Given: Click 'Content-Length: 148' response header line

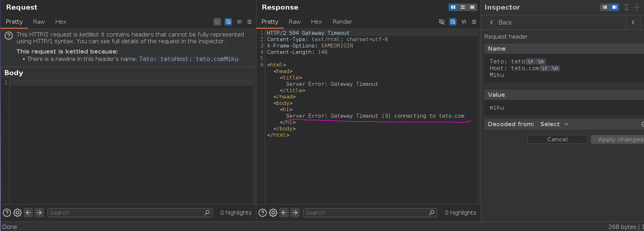Looking at the screenshot, I should (x=297, y=52).
